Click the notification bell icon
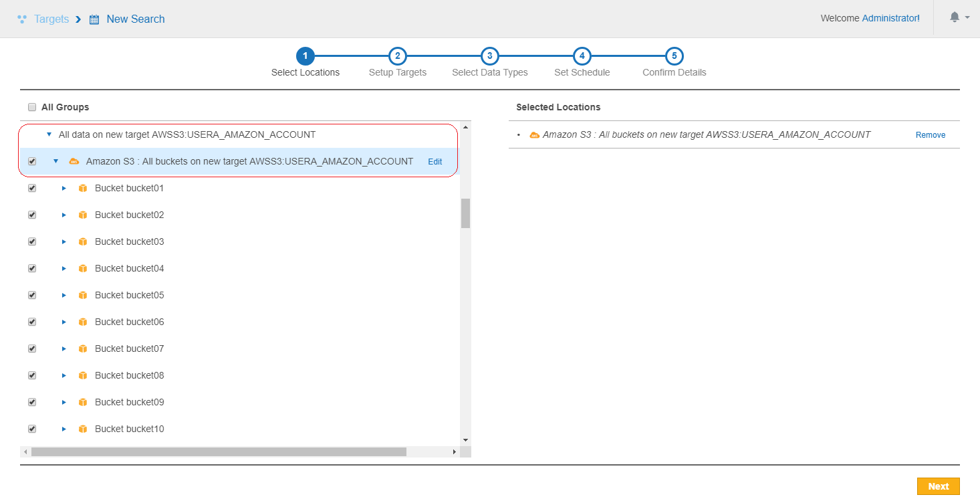 (955, 18)
